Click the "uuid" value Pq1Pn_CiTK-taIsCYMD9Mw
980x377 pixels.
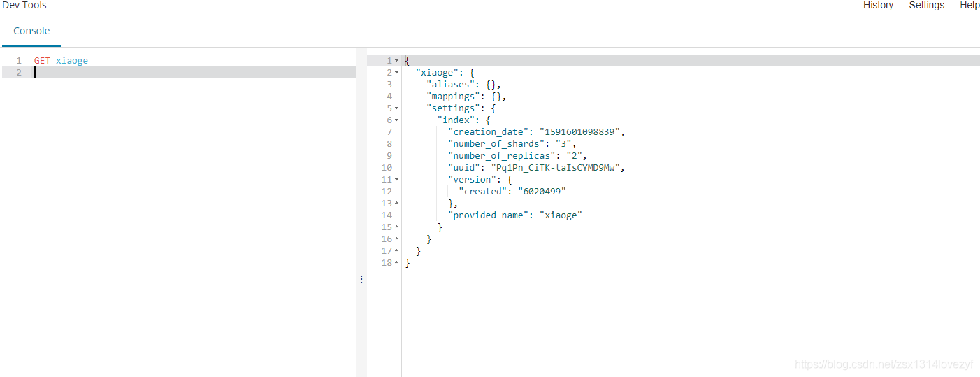556,168
